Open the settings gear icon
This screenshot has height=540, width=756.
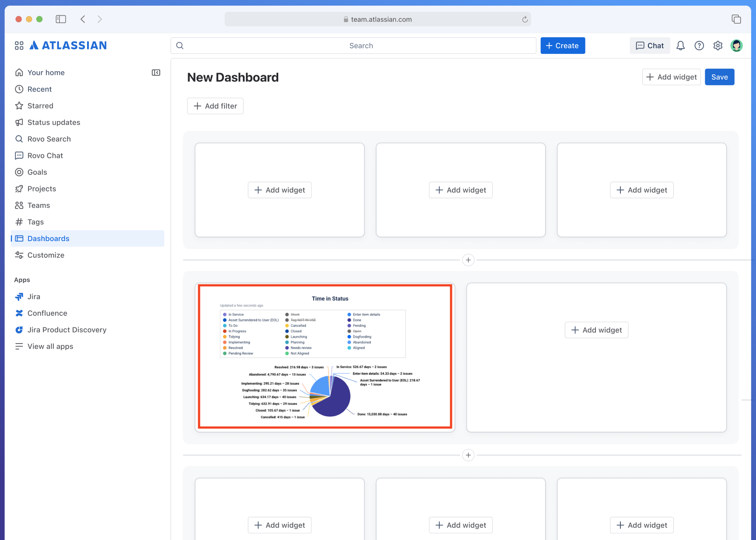[x=717, y=46]
